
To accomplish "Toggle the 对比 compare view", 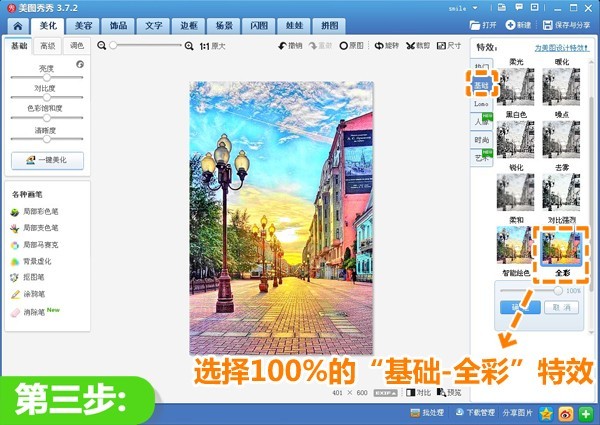I will [x=418, y=392].
